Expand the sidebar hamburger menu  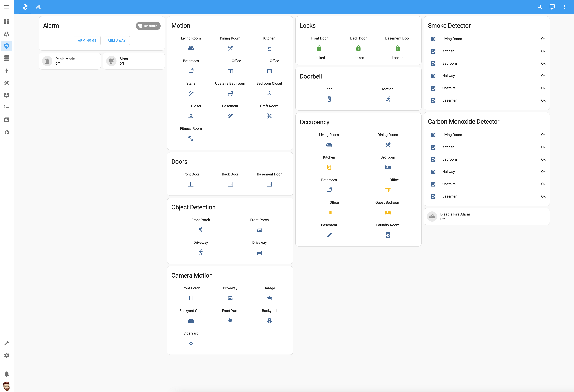click(x=7, y=7)
